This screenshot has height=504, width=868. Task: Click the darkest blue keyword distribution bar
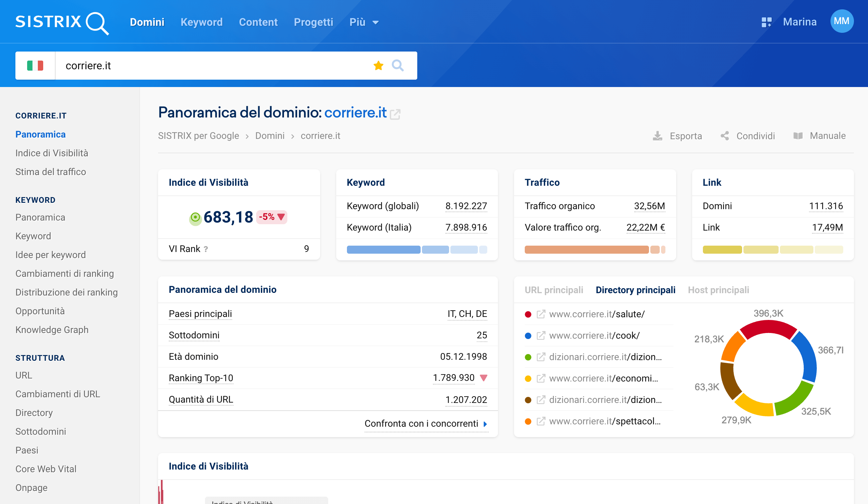tap(383, 250)
